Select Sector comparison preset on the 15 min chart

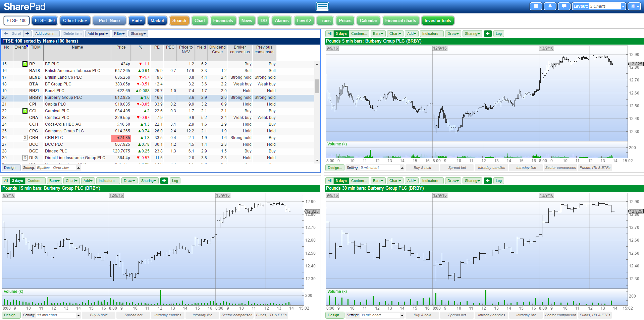[237, 315]
